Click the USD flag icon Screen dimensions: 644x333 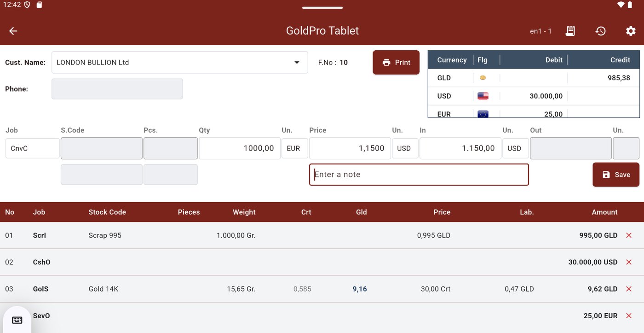point(483,96)
